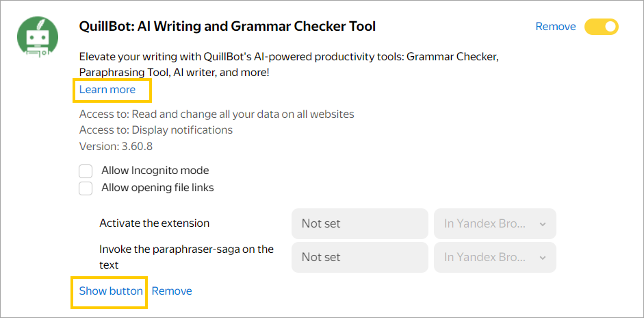Click the Read and change all data line
The width and height of the screenshot is (644, 318).
(216, 114)
